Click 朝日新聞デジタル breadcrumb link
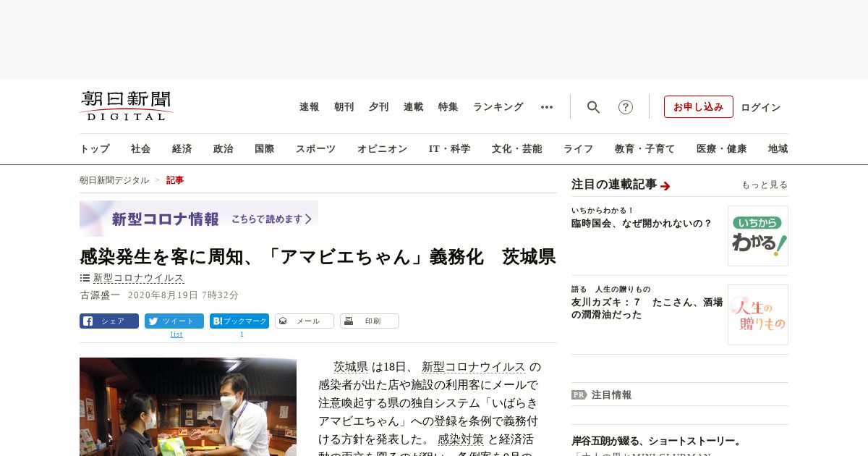This screenshot has width=868, height=456. click(x=114, y=180)
